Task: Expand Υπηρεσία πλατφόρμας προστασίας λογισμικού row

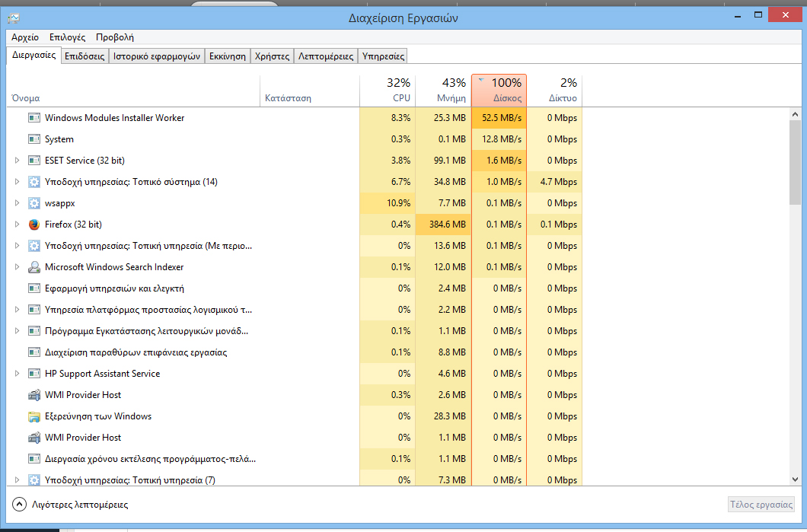Action: [x=17, y=310]
